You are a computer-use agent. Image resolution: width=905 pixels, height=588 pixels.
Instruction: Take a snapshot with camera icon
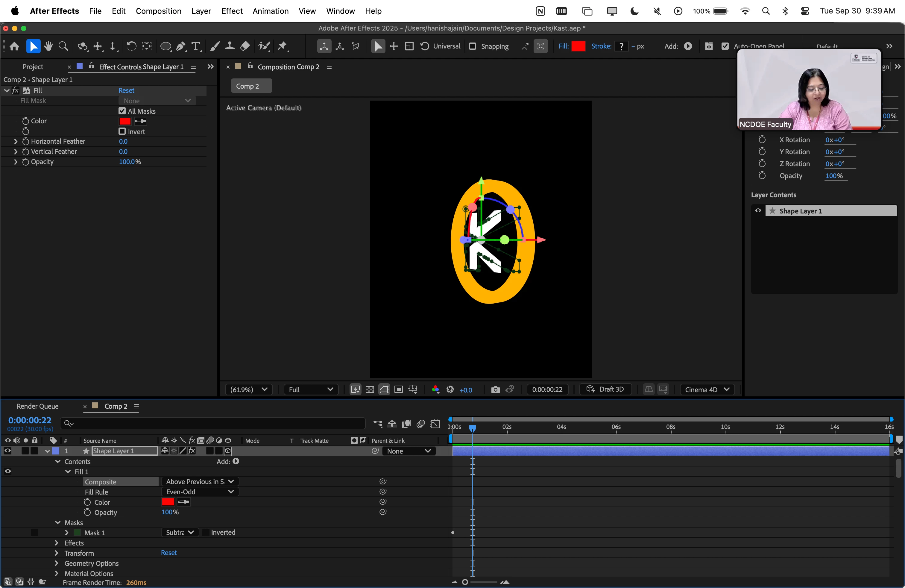[495, 390]
